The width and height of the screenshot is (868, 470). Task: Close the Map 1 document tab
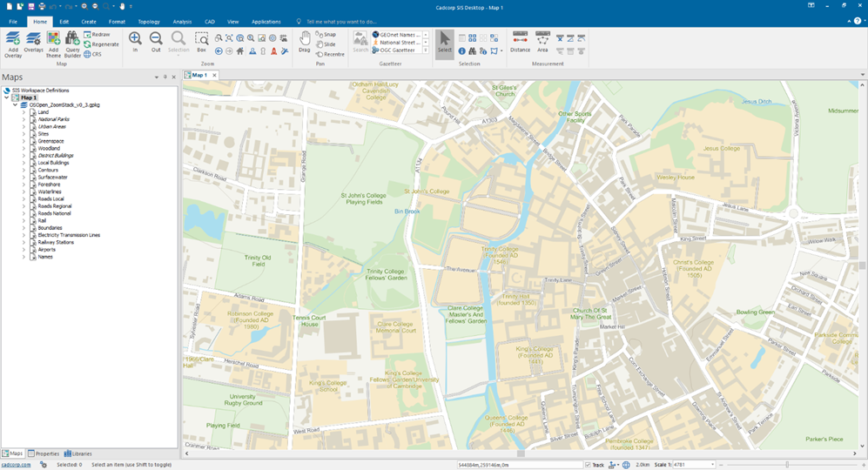(214, 75)
